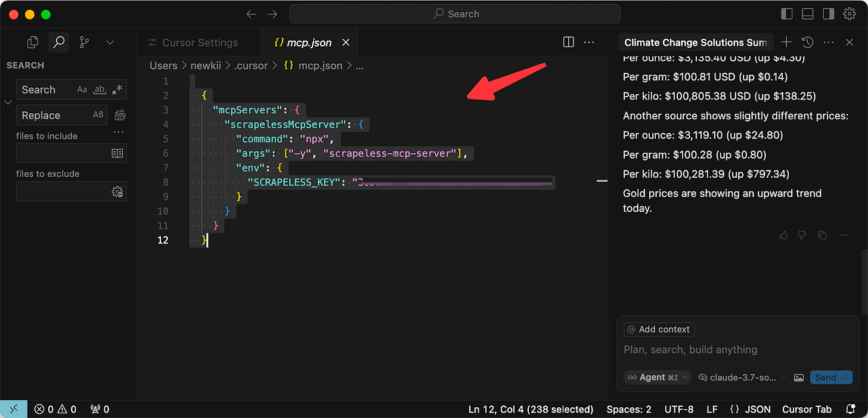Toggle search details ellipsis in sidebar
Image resolution: width=868 pixels, height=418 pixels.
coord(119,132)
